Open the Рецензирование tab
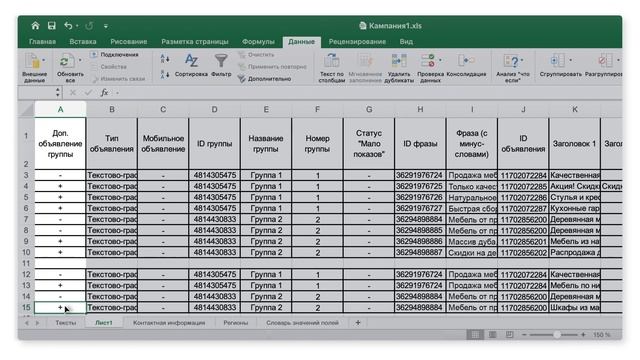Viewport: 640px width, 360px height. (357, 42)
